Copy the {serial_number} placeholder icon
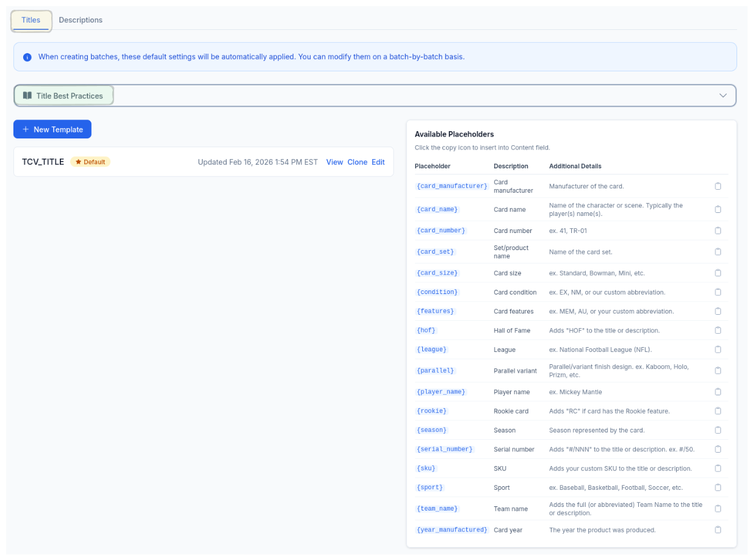Viewport: 753px width, 560px height. coord(718,449)
